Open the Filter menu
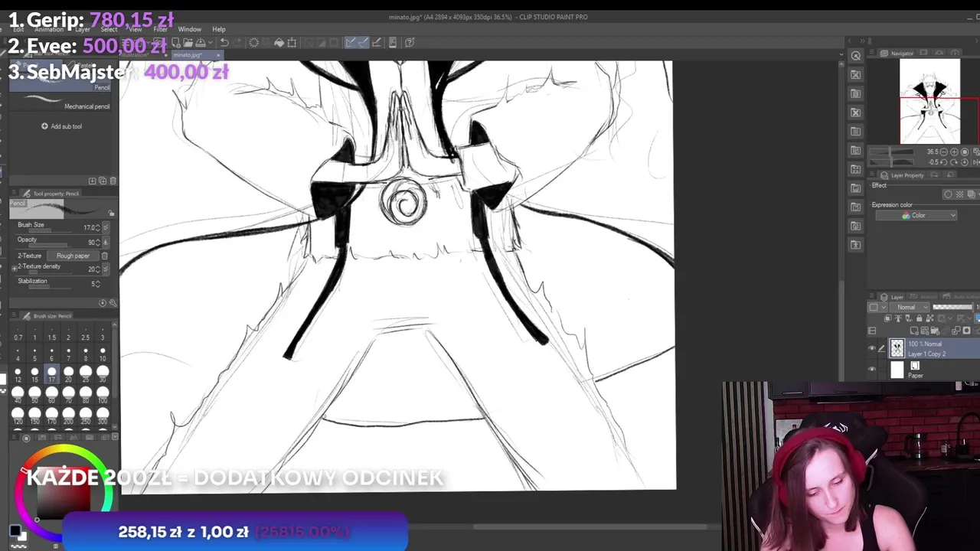 click(160, 29)
